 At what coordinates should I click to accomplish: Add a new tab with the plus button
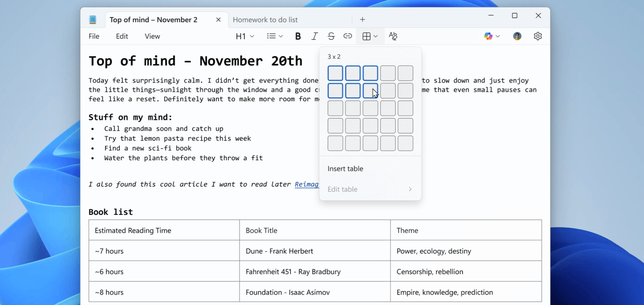[x=363, y=20]
